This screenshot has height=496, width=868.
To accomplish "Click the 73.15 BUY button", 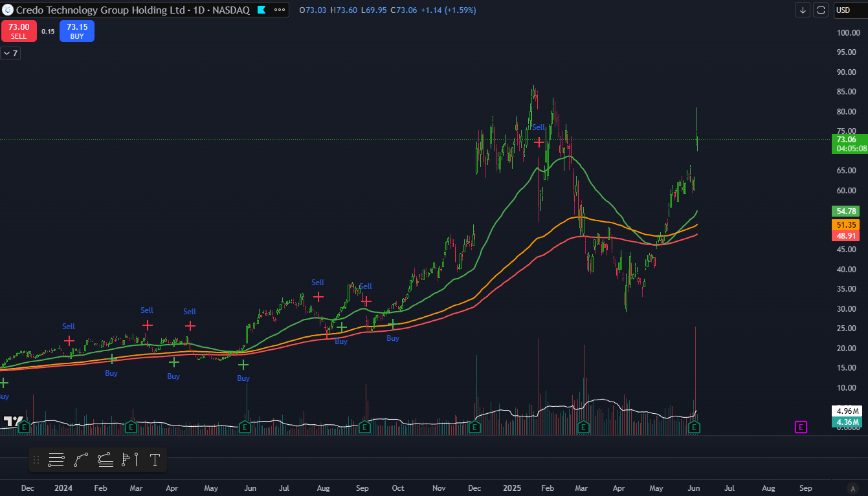I will coord(77,31).
